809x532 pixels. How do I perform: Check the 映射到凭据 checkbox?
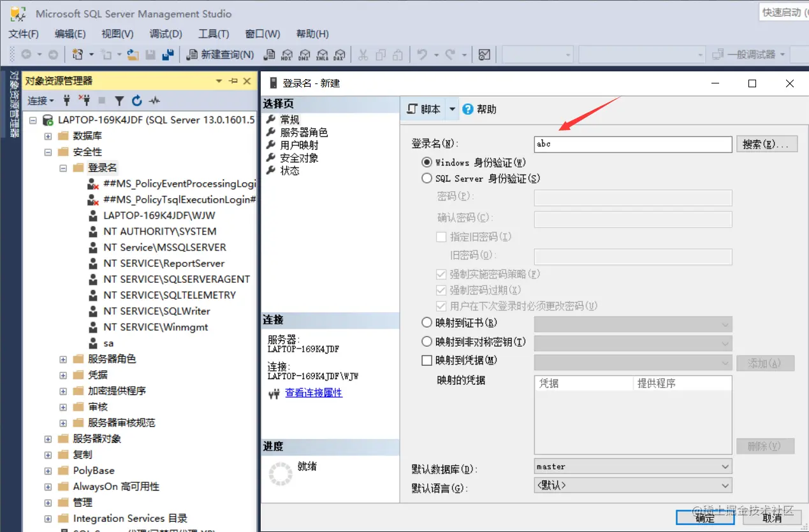(427, 360)
